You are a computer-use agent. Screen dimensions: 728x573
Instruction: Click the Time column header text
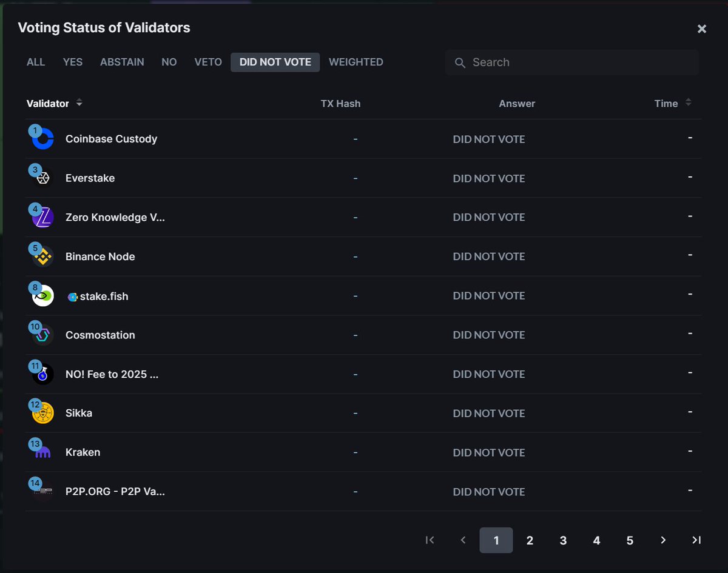point(666,104)
